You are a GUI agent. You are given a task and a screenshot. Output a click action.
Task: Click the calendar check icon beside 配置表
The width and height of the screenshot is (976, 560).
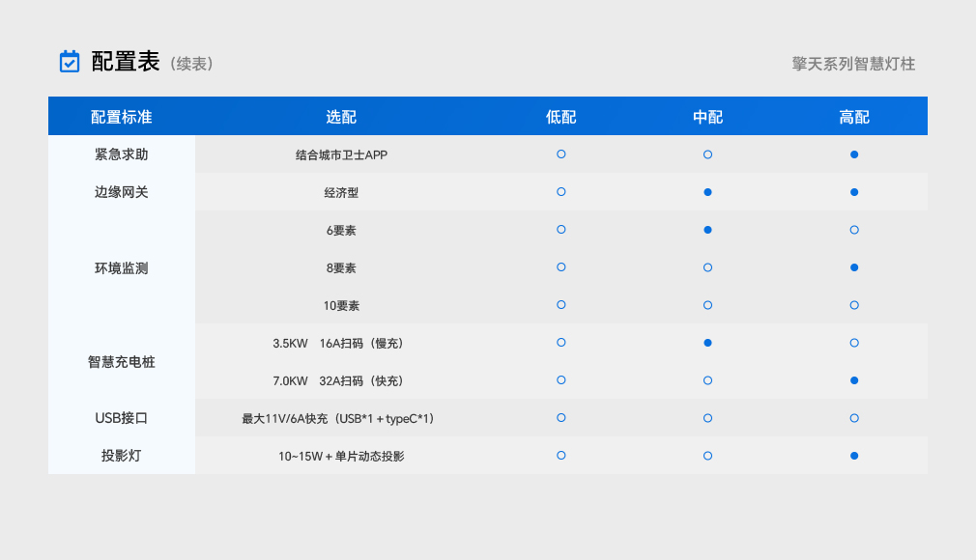point(70,62)
